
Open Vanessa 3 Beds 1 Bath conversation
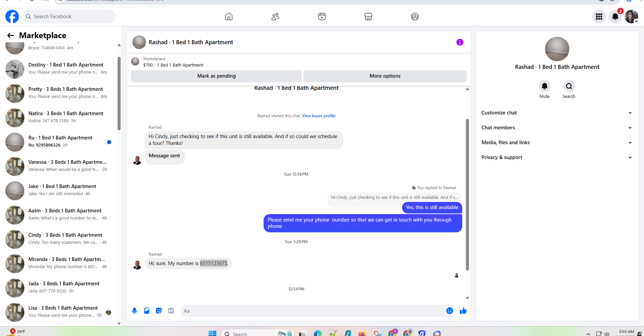coord(59,166)
